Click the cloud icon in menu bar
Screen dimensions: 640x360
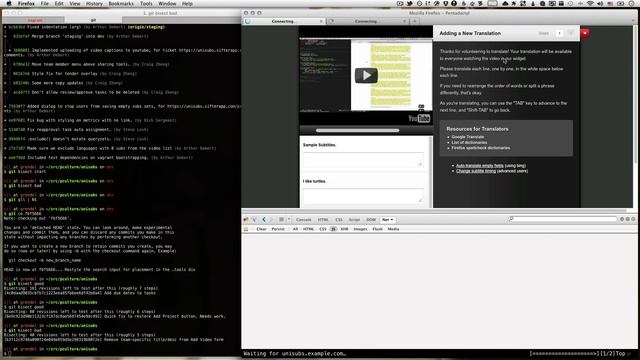pyautogui.click(x=505, y=4)
